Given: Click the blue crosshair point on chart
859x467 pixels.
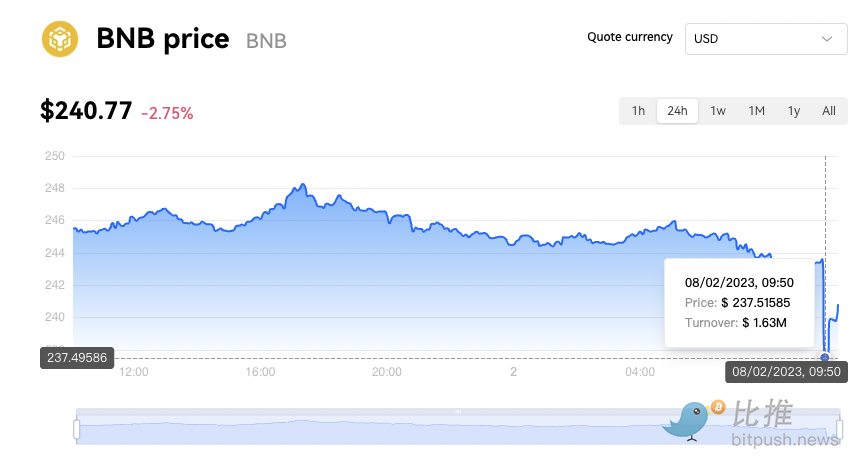Looking at the screenshot, I should click(x=825, y=357).
